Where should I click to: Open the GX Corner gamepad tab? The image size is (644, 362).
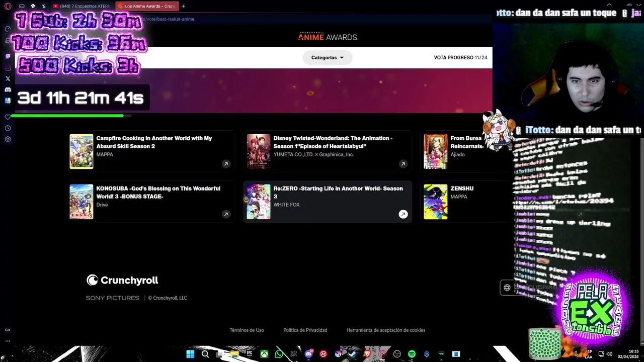point(22,7)
